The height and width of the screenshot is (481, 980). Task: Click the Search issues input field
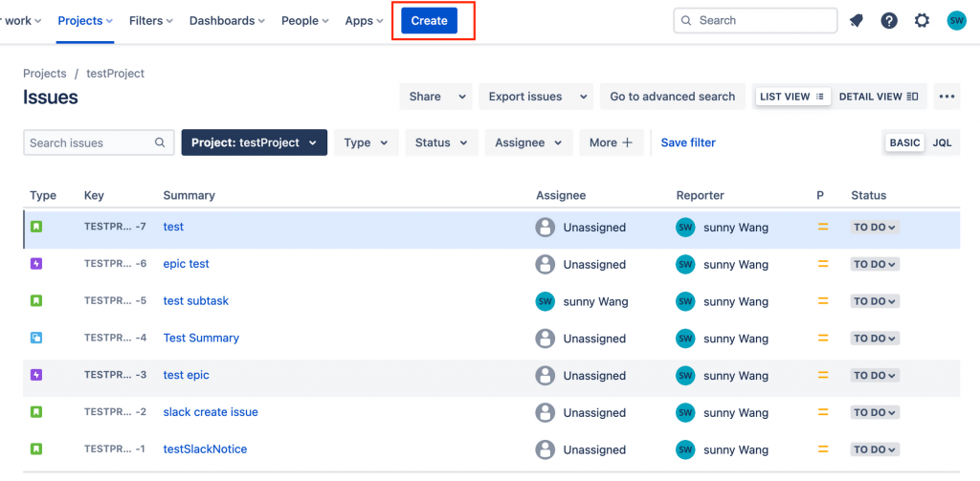tap(91, 142)
